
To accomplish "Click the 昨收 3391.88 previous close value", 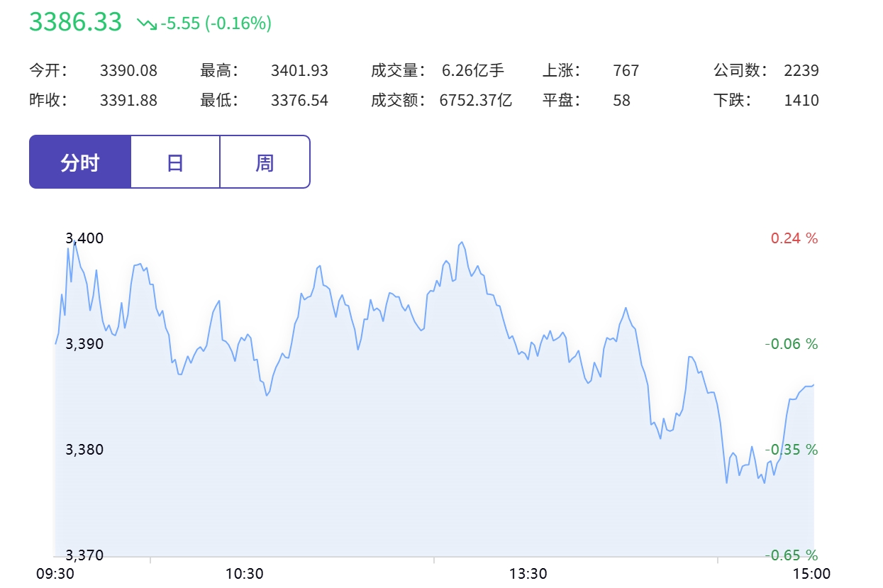I will click(128, 100).
